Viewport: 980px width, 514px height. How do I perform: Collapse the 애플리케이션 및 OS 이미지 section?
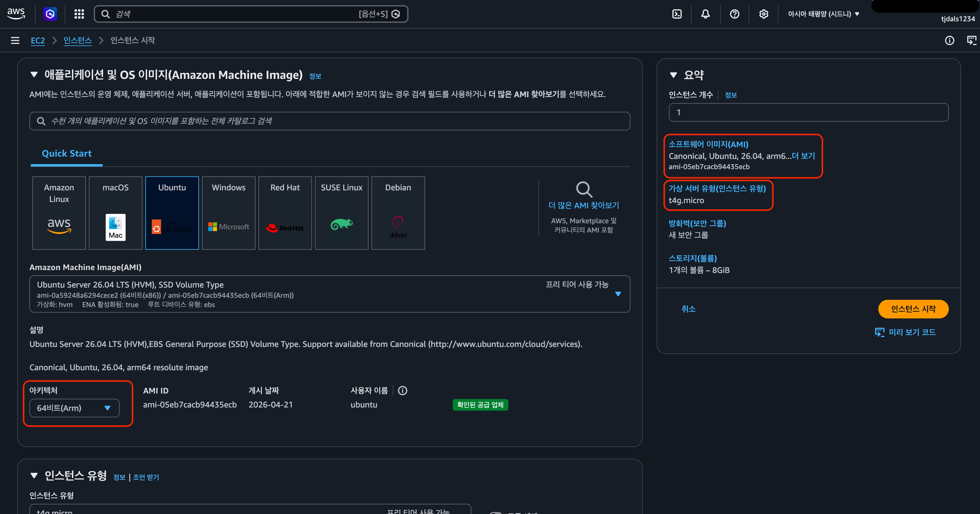click(x=34, y=75)
